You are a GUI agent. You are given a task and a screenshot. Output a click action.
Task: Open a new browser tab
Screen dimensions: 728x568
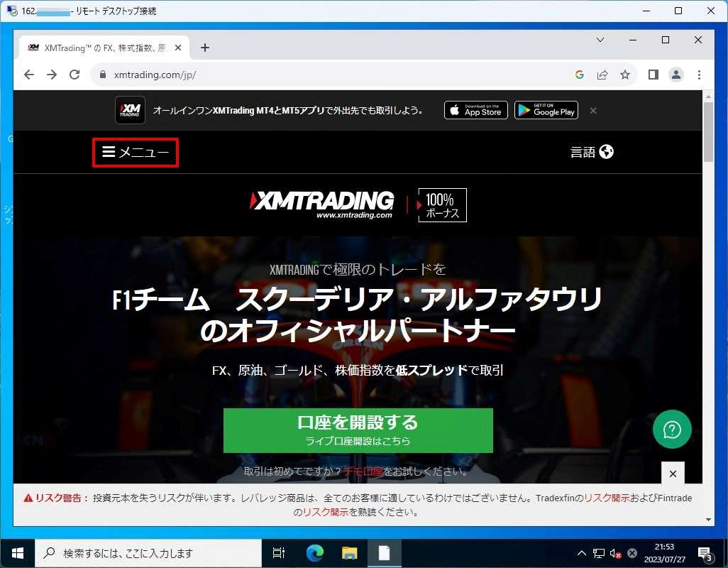(205, 48)
